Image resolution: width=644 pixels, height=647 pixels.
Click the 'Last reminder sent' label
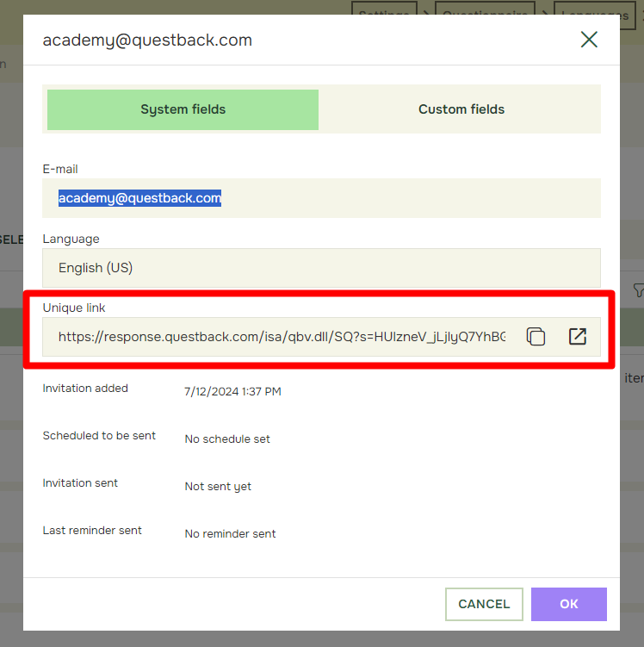click(92, 530)
